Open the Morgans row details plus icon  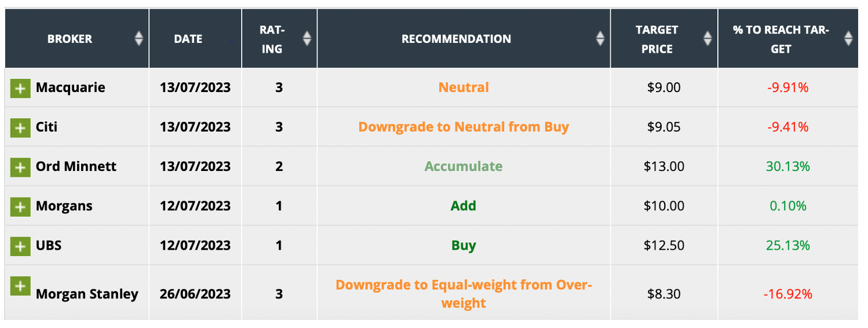click(20, 206)
